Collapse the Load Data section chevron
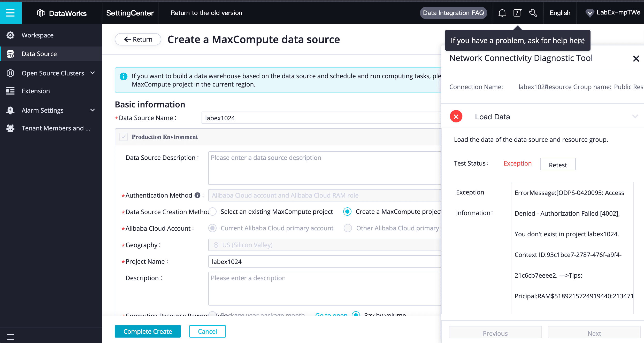644x343 pixels. point(635,116)
